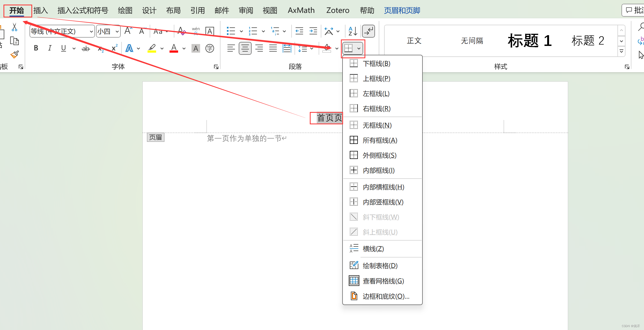This screenshot has height=330, width=644.
Task: Open the font size dropdown 小四
Action: [117, 32]
